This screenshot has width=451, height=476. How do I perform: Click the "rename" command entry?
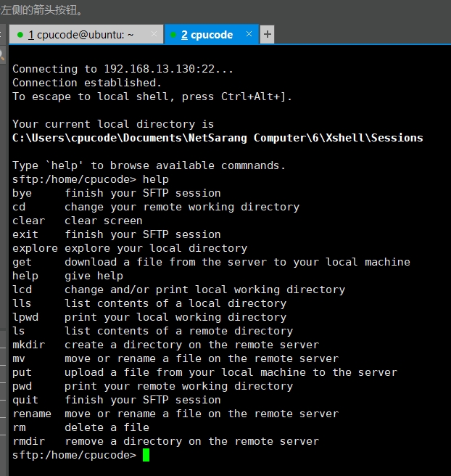31,414
